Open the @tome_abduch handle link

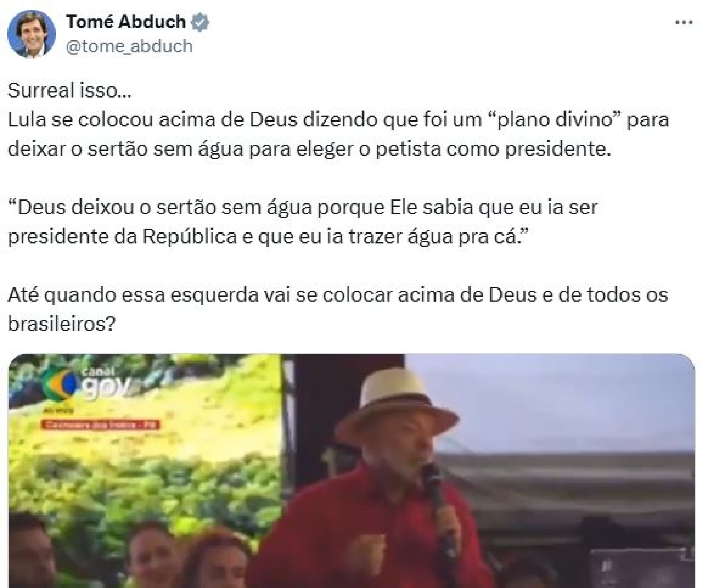130,47
